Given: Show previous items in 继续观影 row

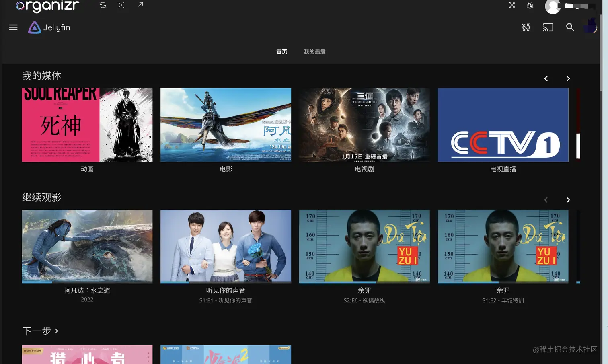Looking at the screenshot, I should tap(546, 200).
